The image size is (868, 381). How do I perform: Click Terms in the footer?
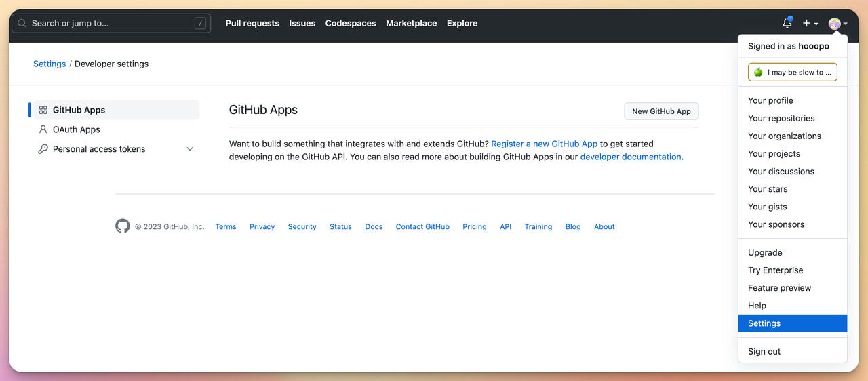(226, 227)
